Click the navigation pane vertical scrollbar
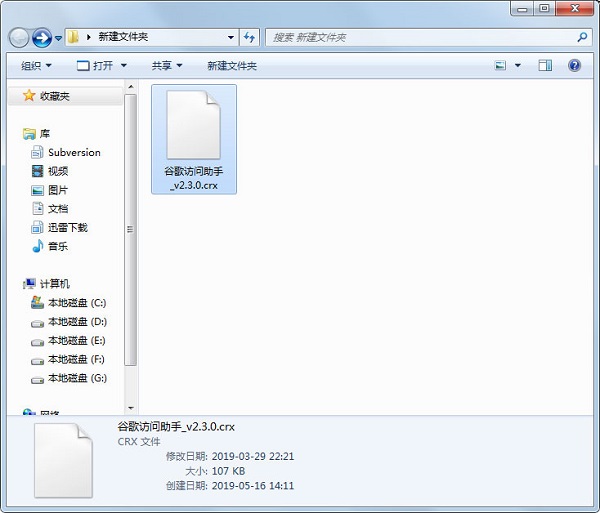 point(130,230)
